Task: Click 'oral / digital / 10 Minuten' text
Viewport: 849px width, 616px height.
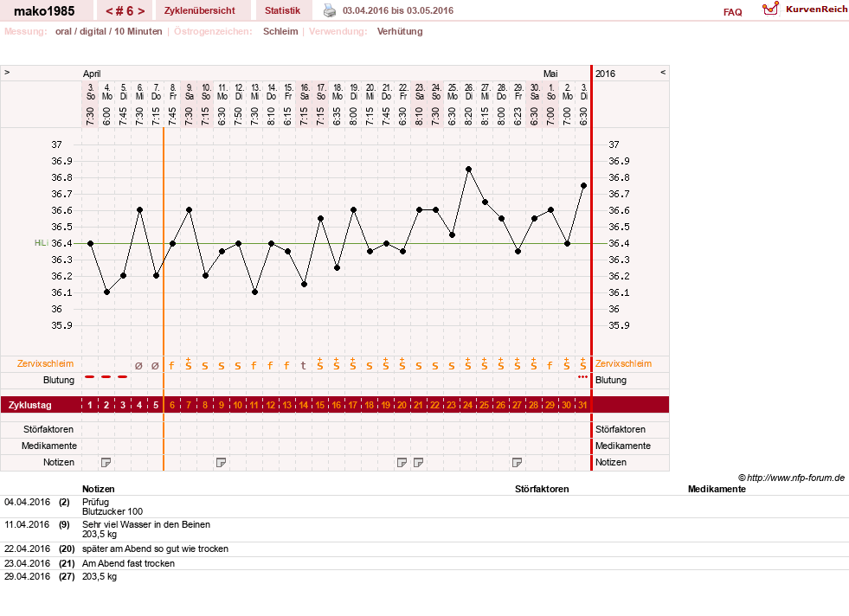Action: pos(109,31)
